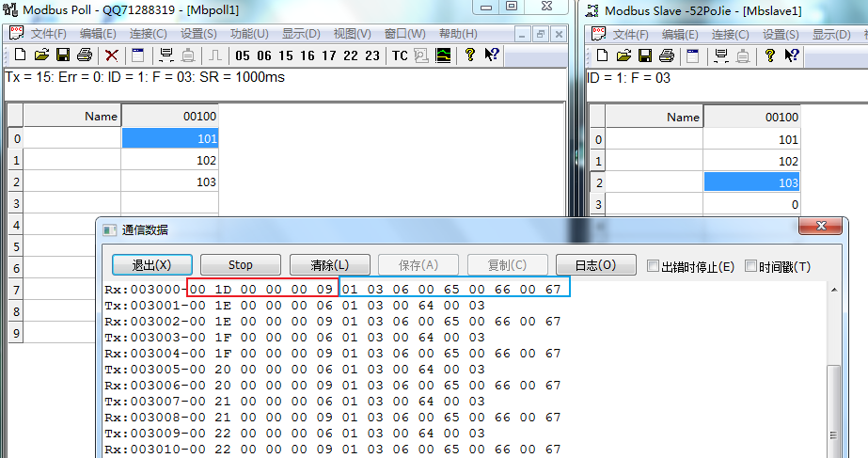The image size is (868, 458).
Task: Click the TC test center toolbar button
Action: (x=400, y=55)
